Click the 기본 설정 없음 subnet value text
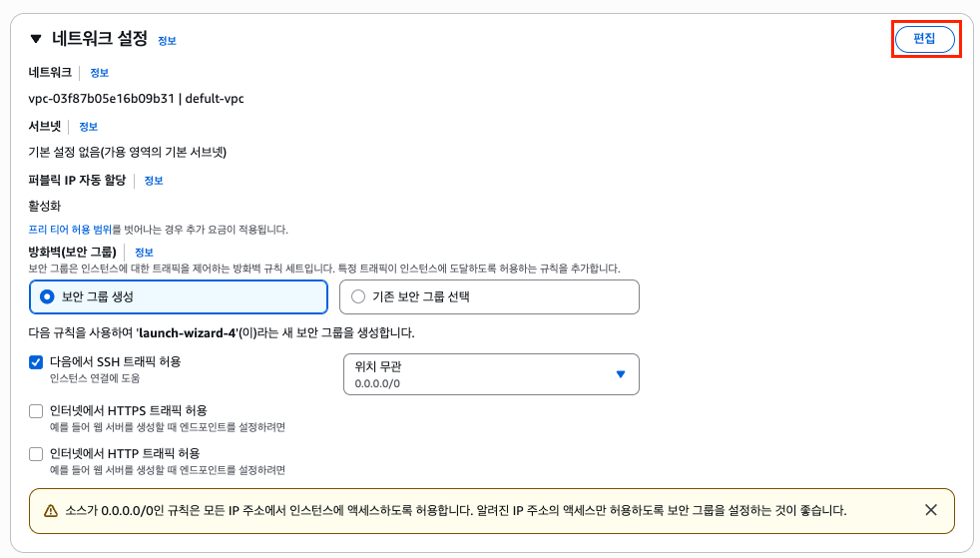980x558 pixels. tap(128, 153)
